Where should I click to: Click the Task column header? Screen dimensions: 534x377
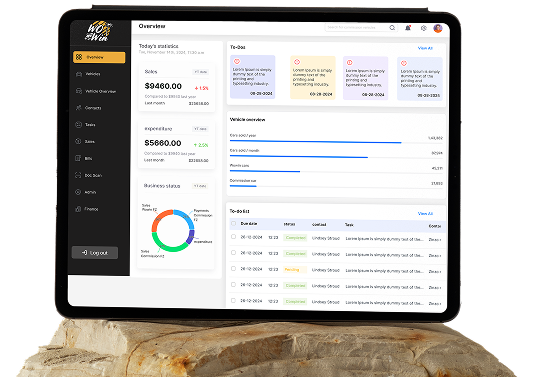click(349, 225)
